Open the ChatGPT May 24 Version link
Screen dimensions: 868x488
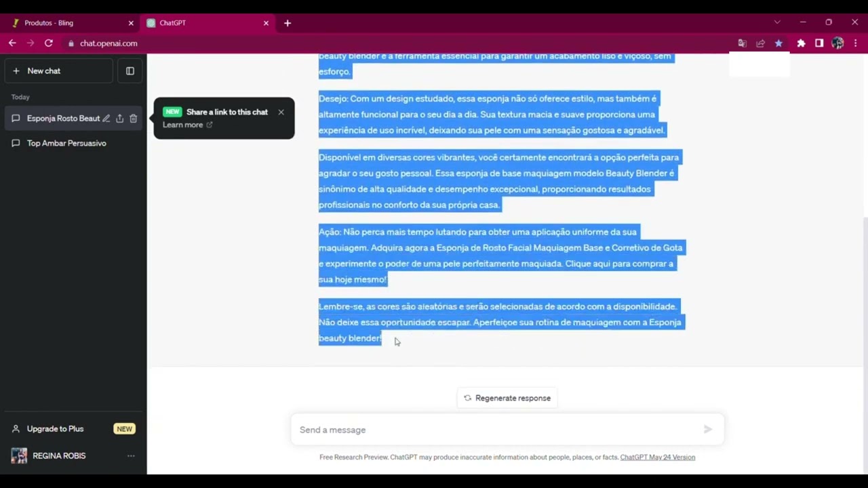click(x=657, y=457)
